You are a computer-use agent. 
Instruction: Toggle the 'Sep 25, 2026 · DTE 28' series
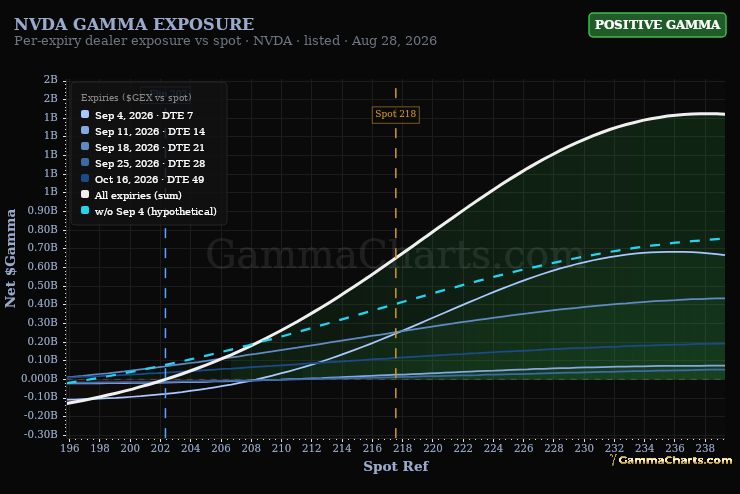click(150, 164)
